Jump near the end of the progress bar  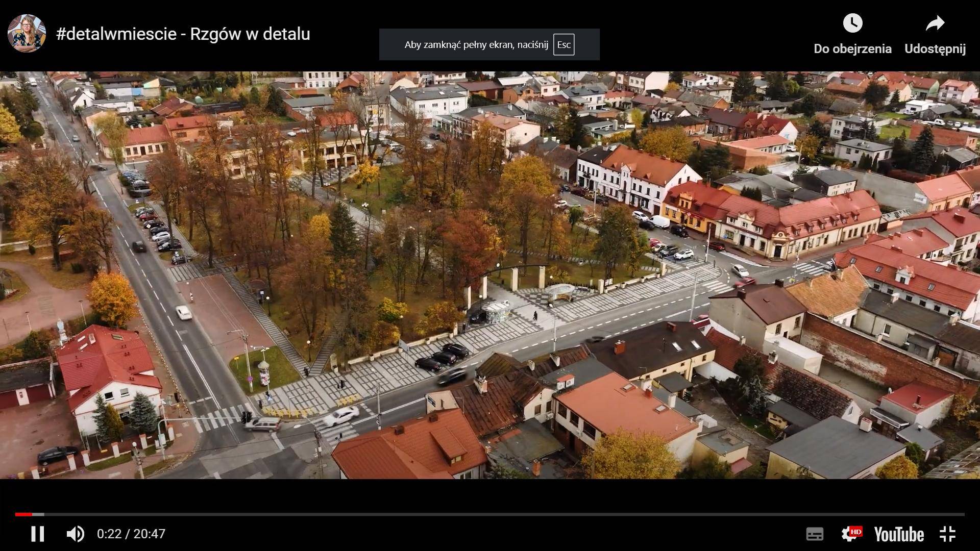(954, 514)
